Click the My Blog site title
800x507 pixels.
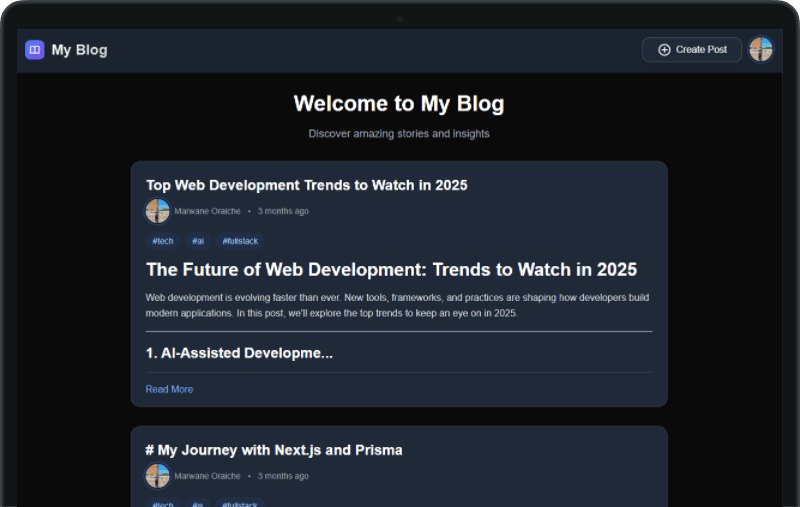pos(79,50)
